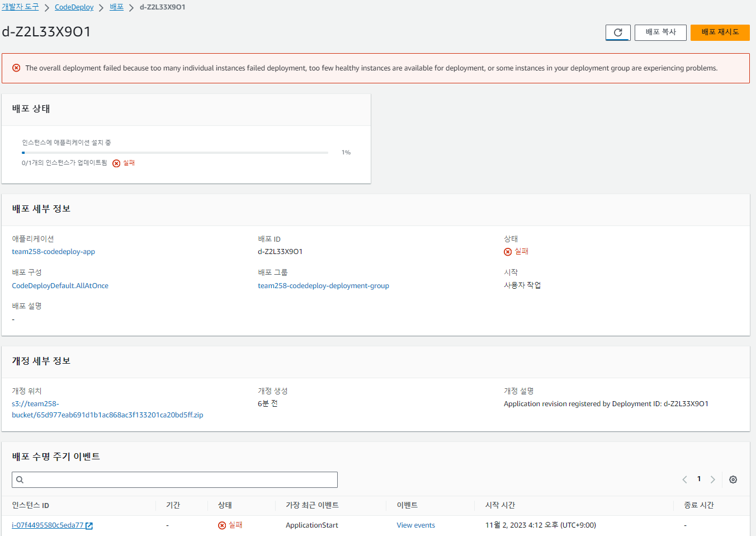Click the deployment progress bar
The image size is (756, 536).
pyautogui.click(x=175, y=152)
